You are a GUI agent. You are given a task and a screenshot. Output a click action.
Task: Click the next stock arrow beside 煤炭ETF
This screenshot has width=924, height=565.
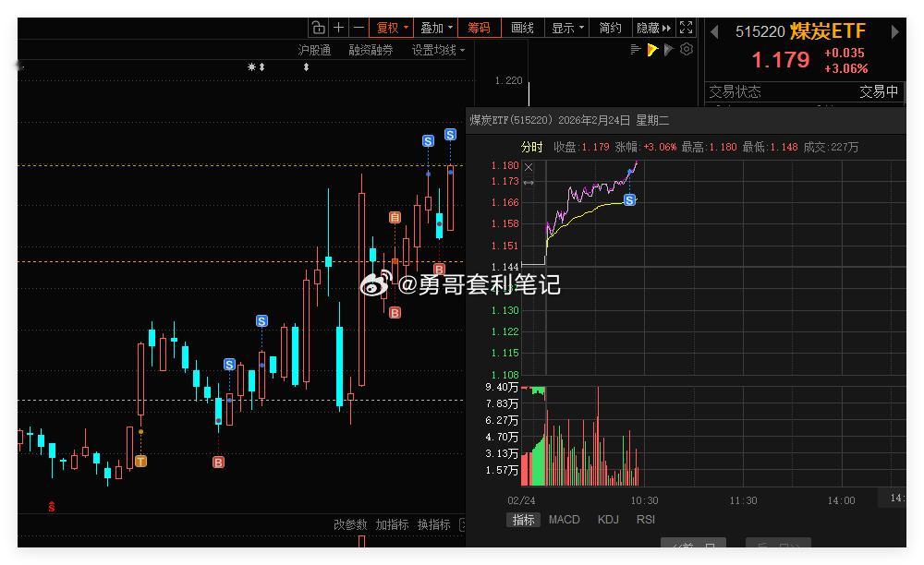pos(894,30)
